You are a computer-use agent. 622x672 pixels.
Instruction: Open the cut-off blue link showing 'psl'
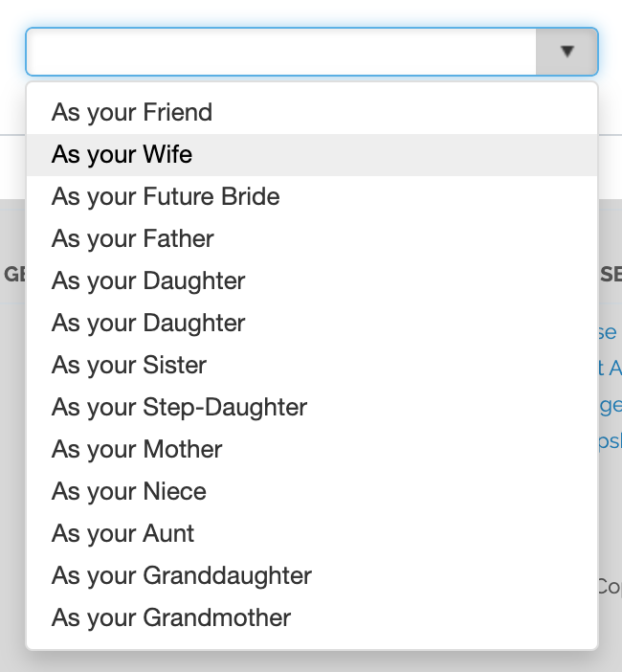click(x=611, y=441)
